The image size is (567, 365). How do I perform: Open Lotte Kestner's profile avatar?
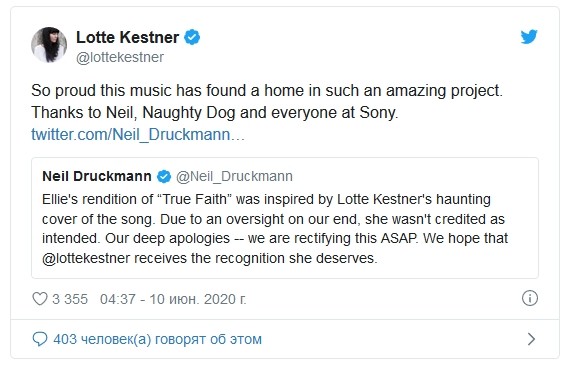pos(49,45)
